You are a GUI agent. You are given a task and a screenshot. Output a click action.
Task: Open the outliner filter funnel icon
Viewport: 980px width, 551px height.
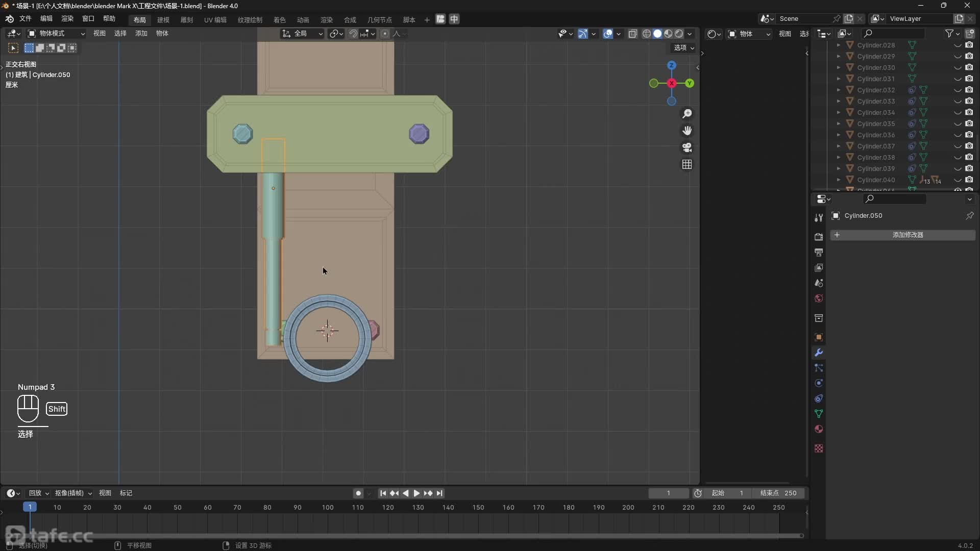click(x=949, y=34)
